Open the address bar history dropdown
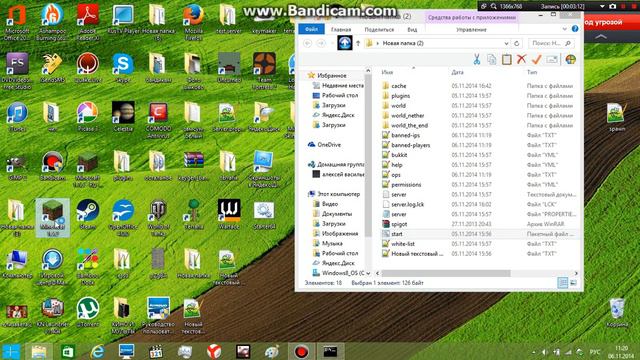640x360 pixels. coord(506,43)
